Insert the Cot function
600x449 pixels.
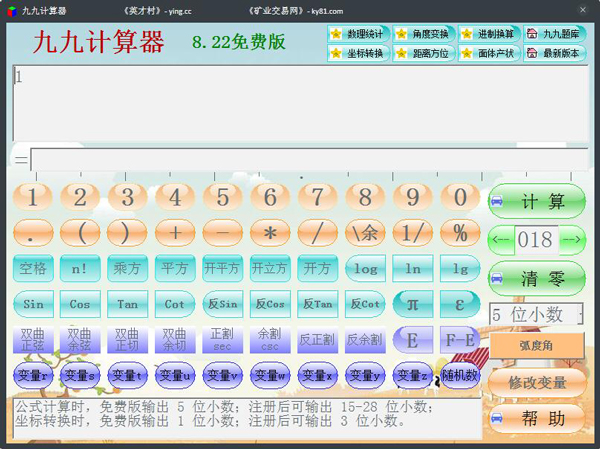(x=175, y=304)
